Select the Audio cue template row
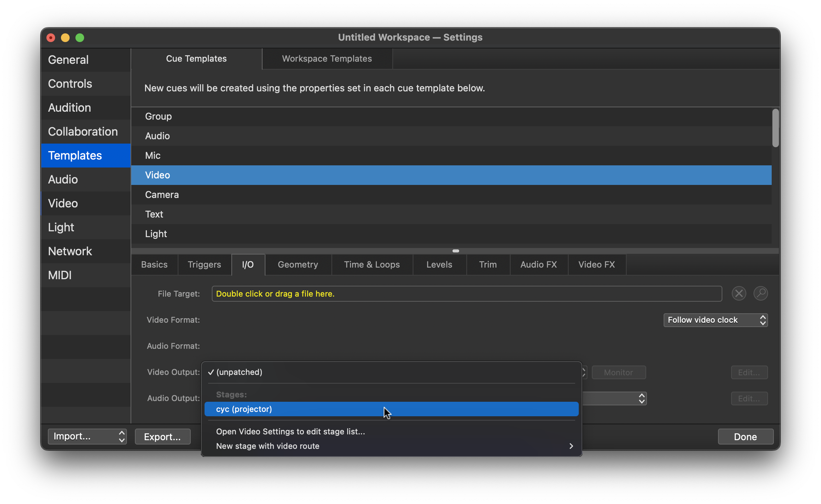Screen dimensions: 821x504 451,136
